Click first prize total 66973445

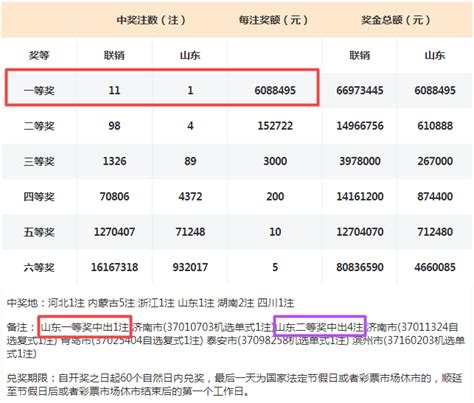click(x=360, y=90)
